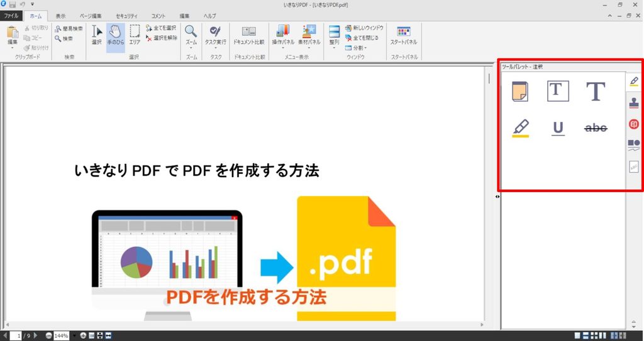
Task: Click the save icon in title bar
Action: pyautogui.click(x=13, y=4)
